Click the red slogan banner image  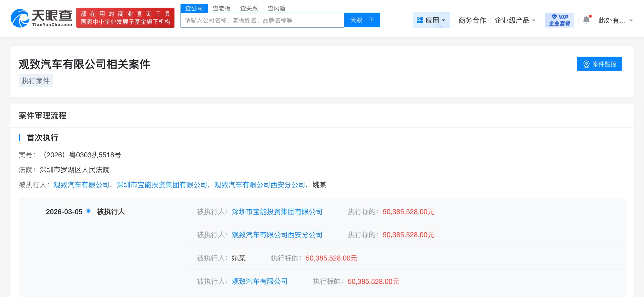point(125,18)
